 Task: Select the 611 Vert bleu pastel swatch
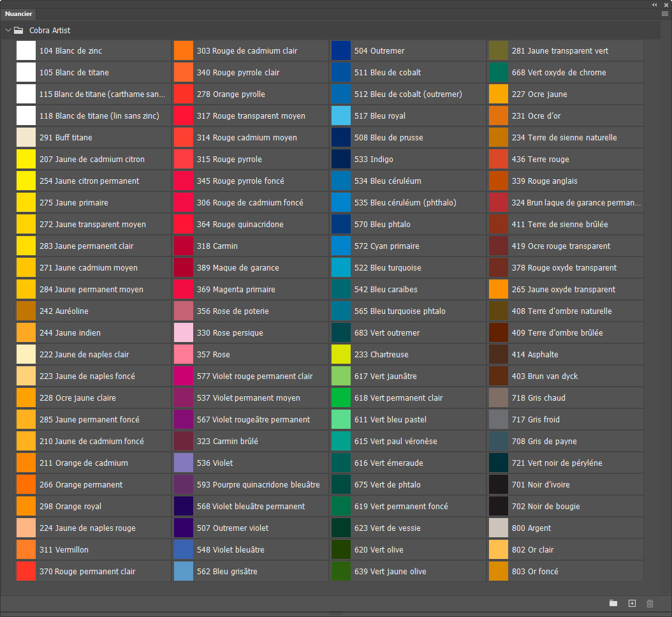[x=340, y=420]
